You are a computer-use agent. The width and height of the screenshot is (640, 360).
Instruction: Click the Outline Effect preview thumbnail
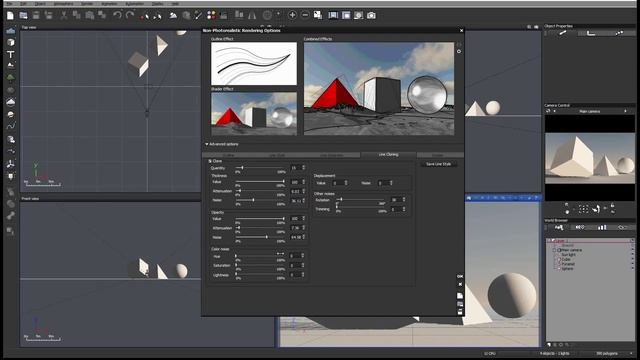253,64
